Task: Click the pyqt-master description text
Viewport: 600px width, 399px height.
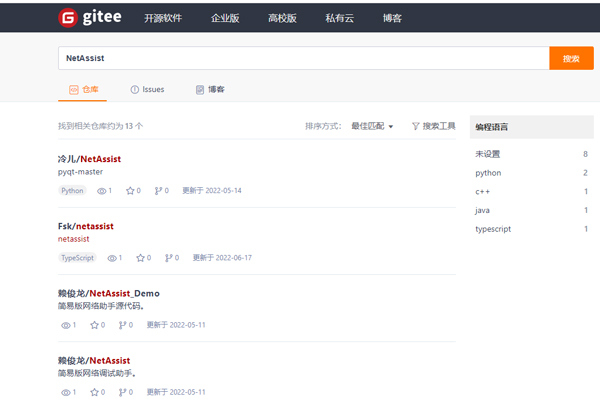Action: click(x=80, y=172)
